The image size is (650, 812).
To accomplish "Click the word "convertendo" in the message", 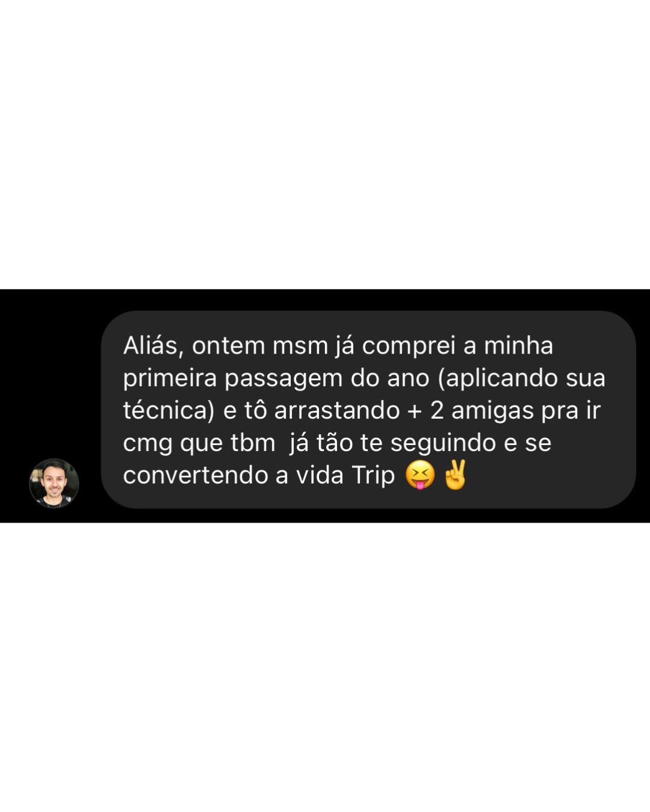I will pos(196,476).
